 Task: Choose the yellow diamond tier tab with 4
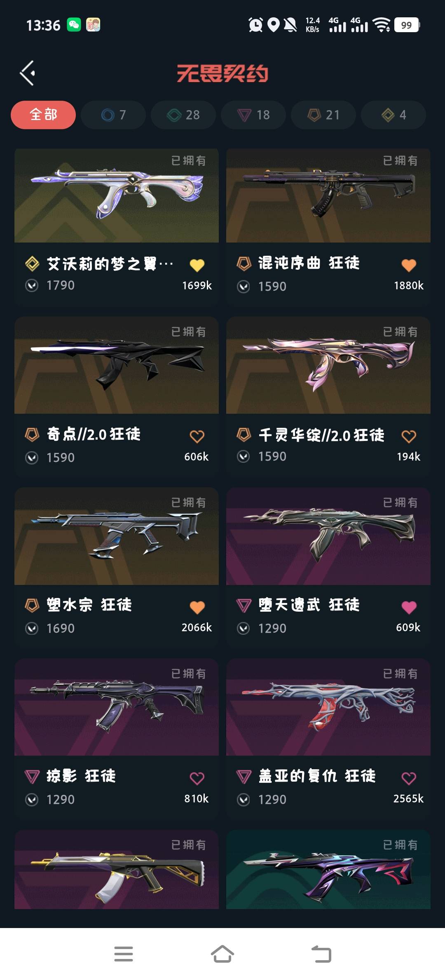pyautogui.click(x=393, y=115)
